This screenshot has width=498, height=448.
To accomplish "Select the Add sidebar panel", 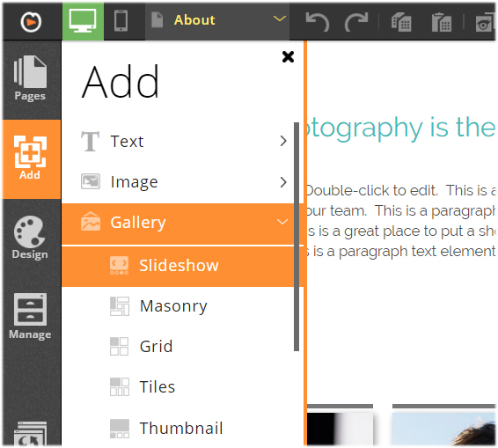I will (31, 158).
